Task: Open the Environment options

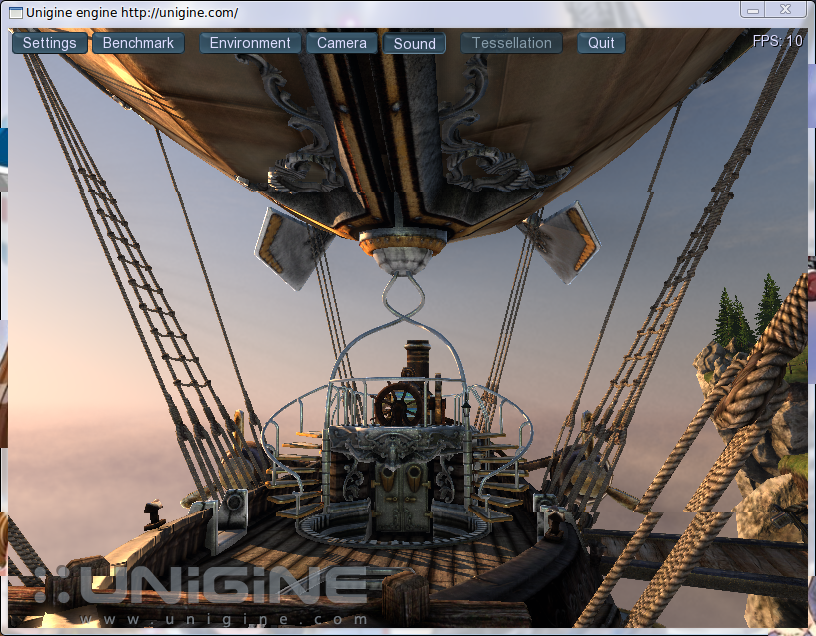Action: point(250,43)
